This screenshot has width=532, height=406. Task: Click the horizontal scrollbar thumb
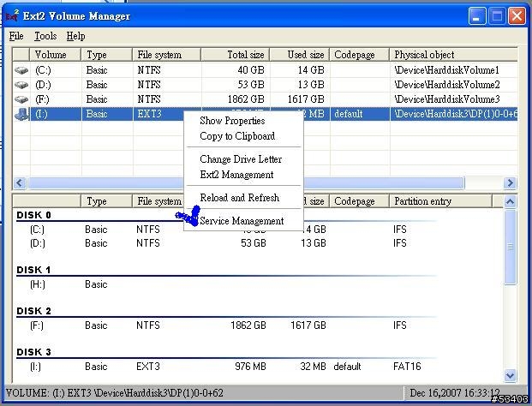pyautogui.click(x=246, y=183)
